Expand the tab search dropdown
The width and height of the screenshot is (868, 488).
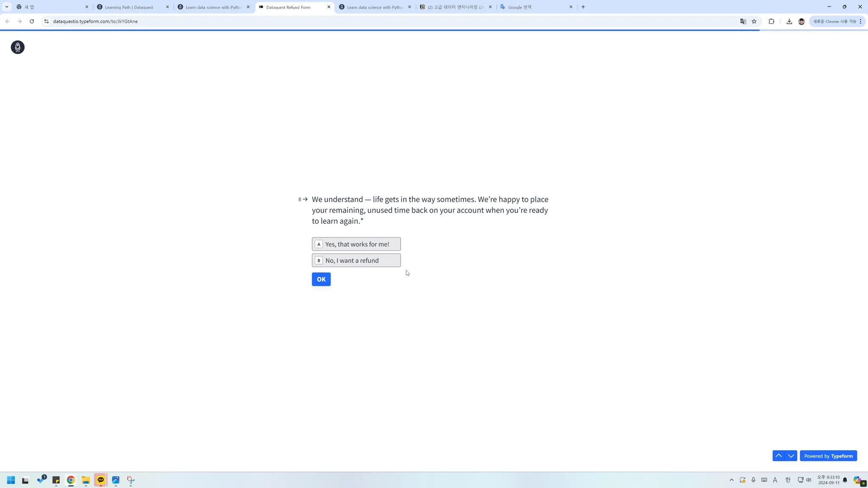[x=7, y=7]
